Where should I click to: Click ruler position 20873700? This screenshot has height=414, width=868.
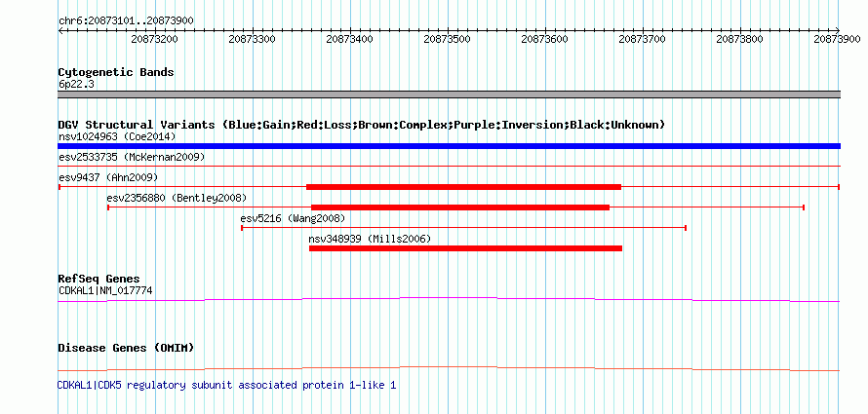pyautogui.click(x=643, y=39)
